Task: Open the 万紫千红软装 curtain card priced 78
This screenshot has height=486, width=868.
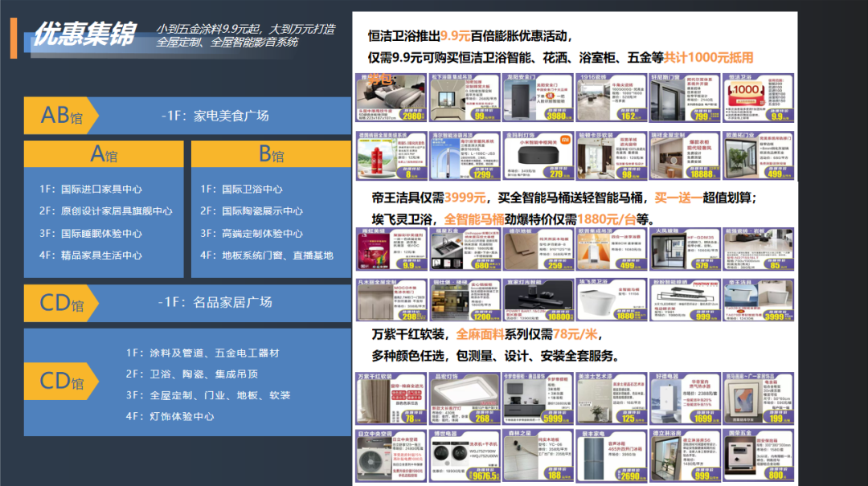Action: point(391,398)
